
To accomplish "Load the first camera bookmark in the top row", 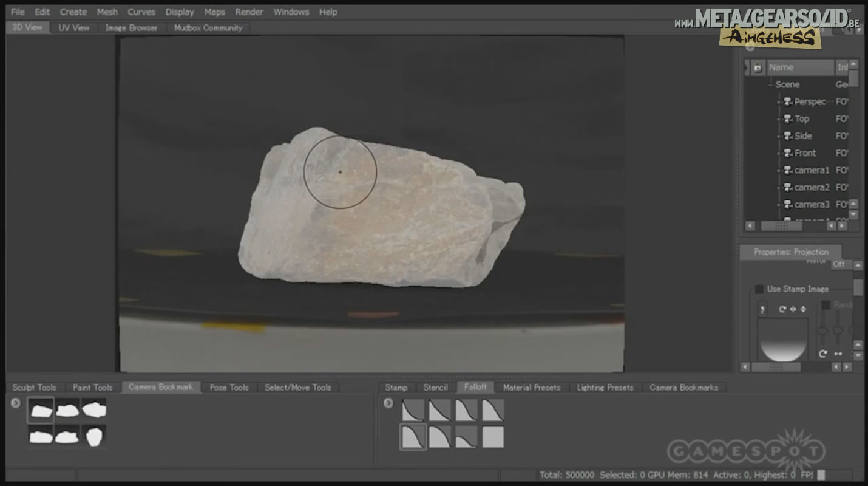I will tap(41, 411).
